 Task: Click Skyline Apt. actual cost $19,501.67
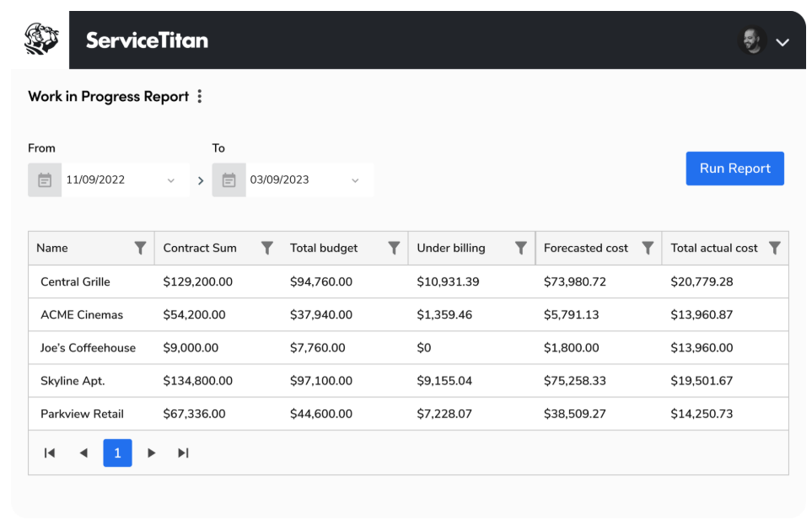tap(702, 381)
